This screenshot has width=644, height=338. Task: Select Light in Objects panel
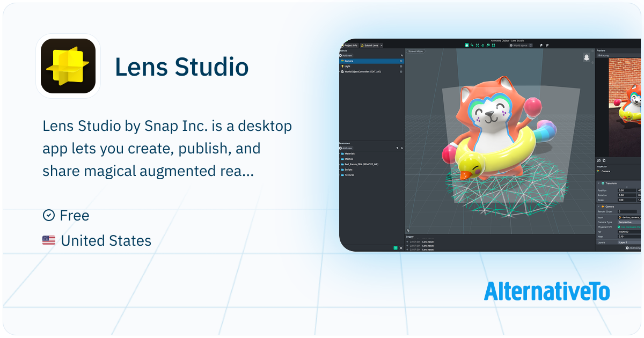(x=371, y=66)
